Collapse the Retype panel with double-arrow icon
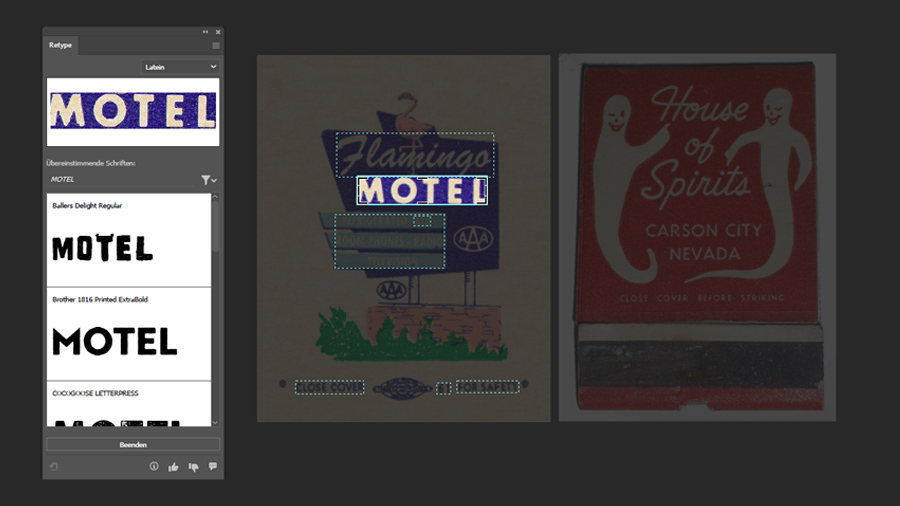The height and width of the screenshot is (506, 900). [x=205, y=32]
